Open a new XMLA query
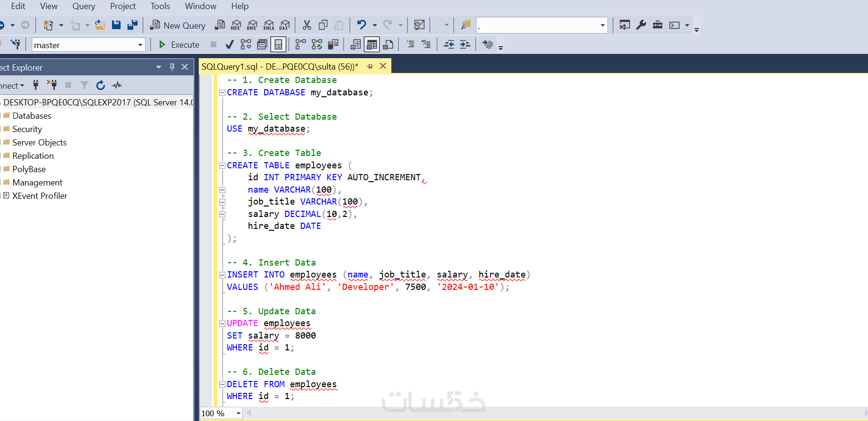This screenshot has width=868, height=421. (269, 25)
